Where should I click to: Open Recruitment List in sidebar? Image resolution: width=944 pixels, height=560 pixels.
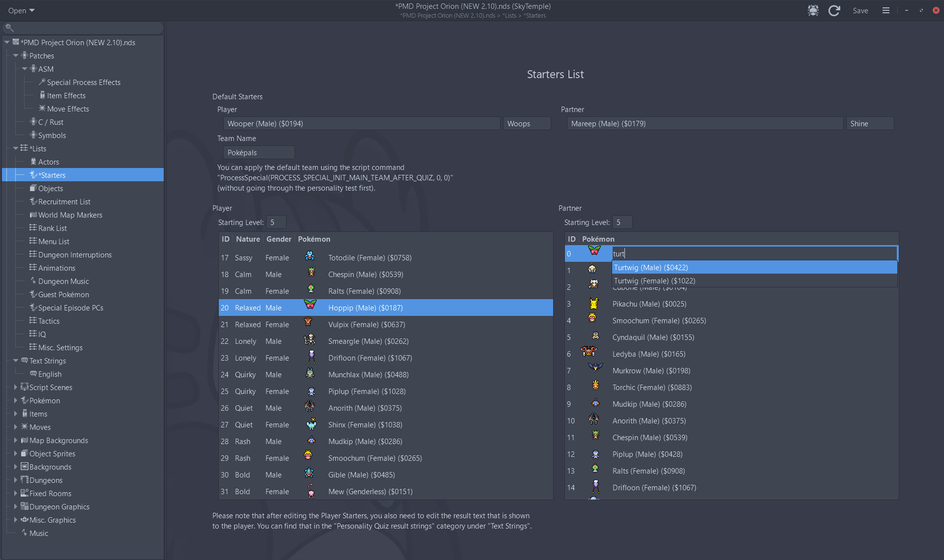click(64, 201)
